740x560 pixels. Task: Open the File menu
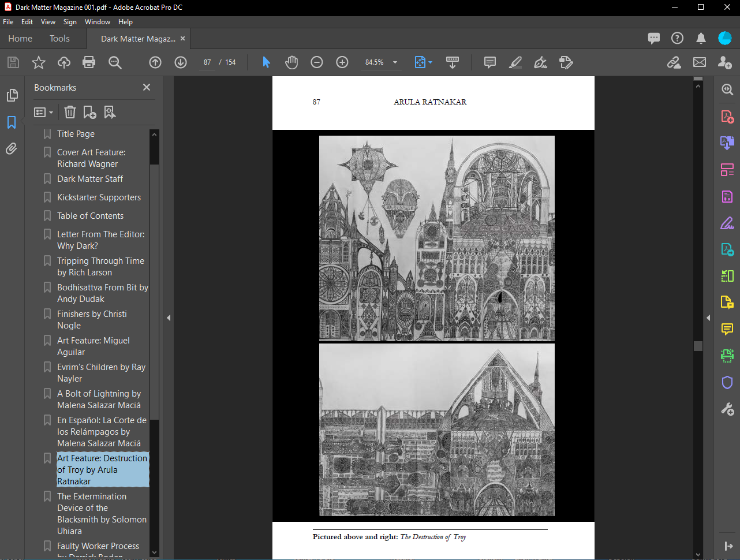8,22
